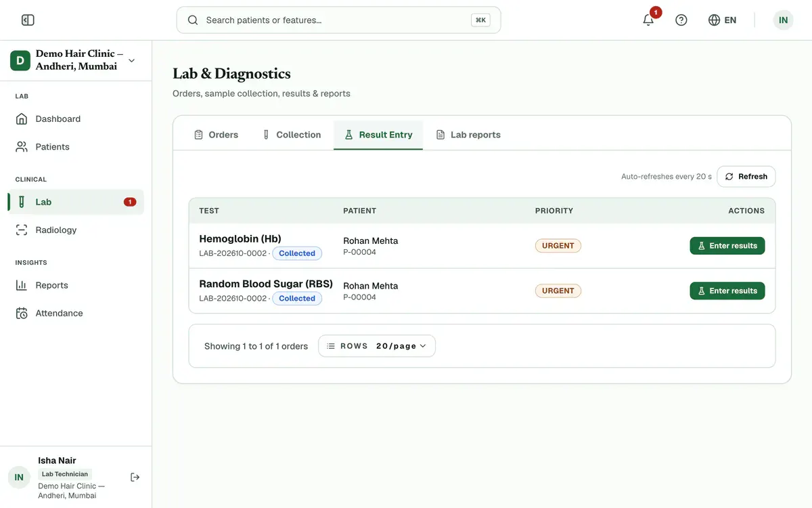Click the Dashboard home icon
Viewport: 812px width, 508px height.
click(x=22, y=119)
